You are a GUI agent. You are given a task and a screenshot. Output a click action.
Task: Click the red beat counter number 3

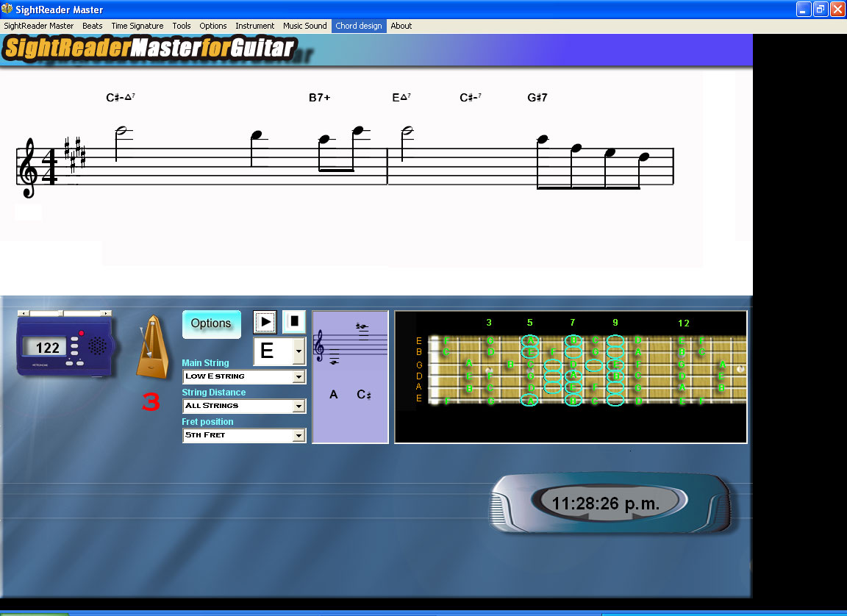click(151, 402)
